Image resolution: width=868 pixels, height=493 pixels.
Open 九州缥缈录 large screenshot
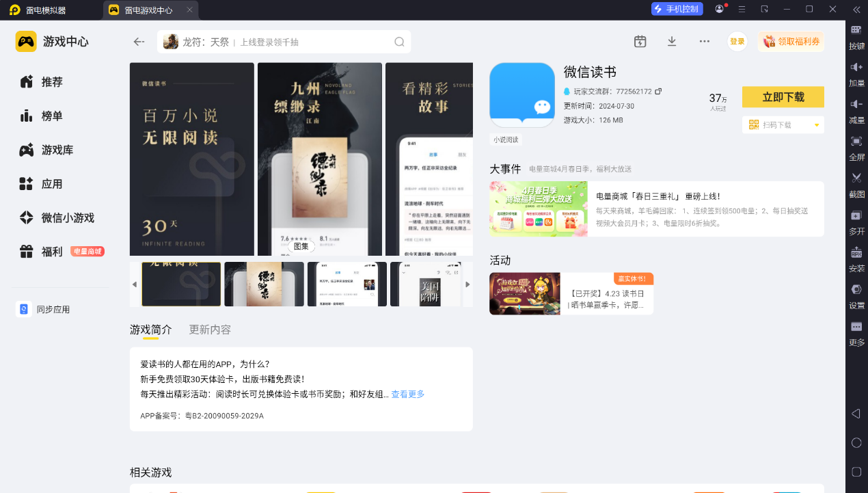click(320, 159)
